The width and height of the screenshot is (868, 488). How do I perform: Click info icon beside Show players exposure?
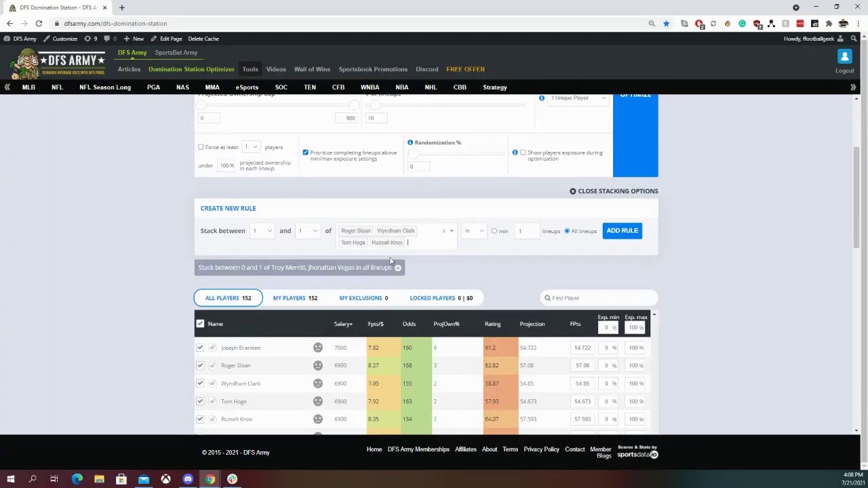(515, 152)
